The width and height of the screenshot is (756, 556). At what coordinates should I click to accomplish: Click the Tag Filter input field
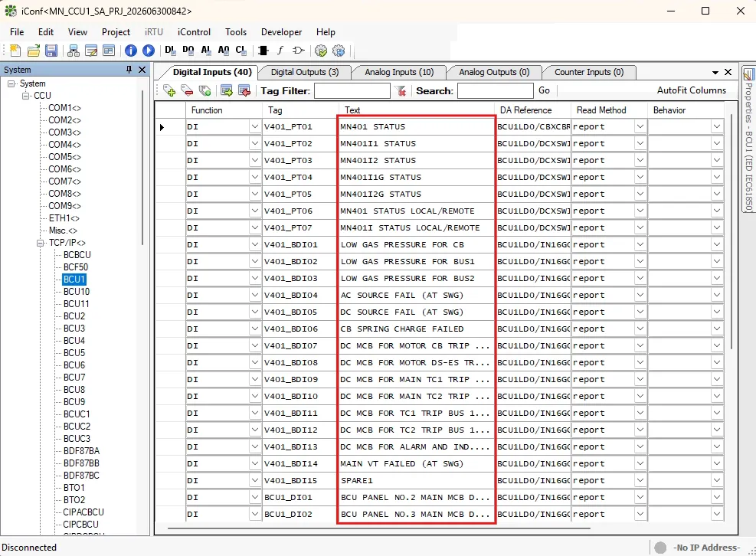[x=352, y=90]
